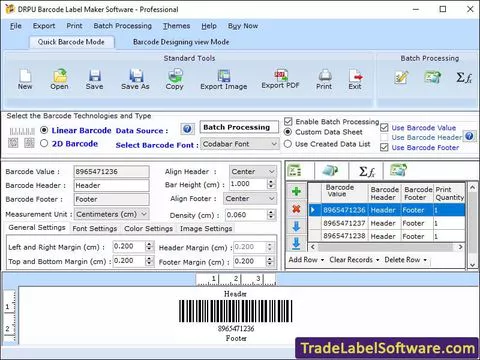Switch to the Color Settings tab
This screenshot has height=360, width=480.
point(148,229)
